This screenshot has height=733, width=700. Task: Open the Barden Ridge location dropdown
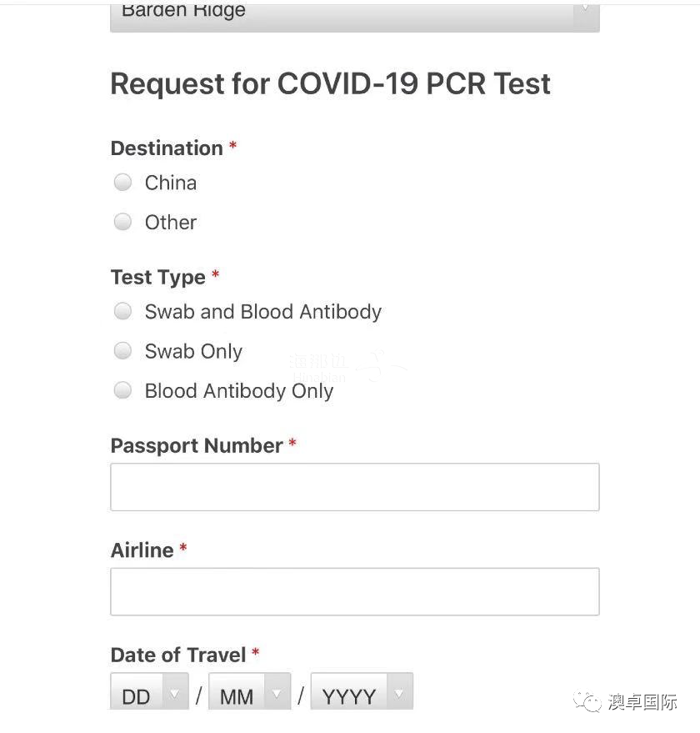click(x=355, y=18)
